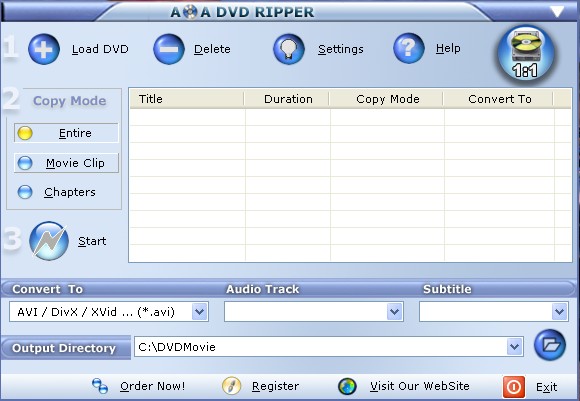Click the Visit Our WebSite link

click(x=420, y=386)
